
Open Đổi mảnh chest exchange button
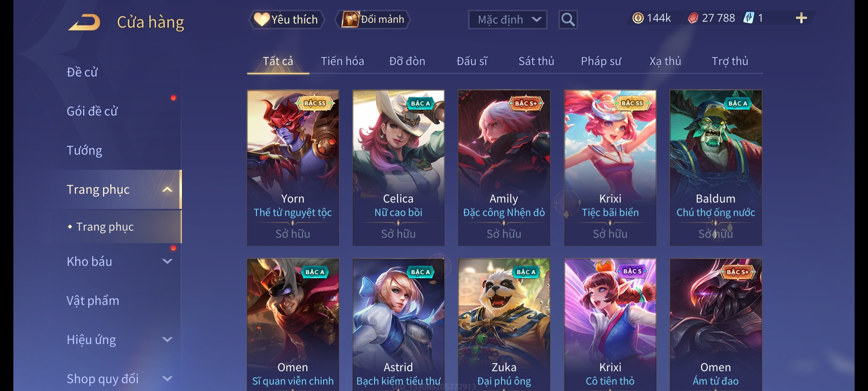coord(373,20)
